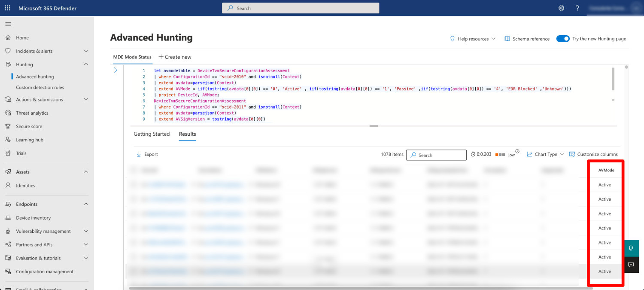644x290 pixels.
Task: Click the 1078 items count
Action: point(392,154)
